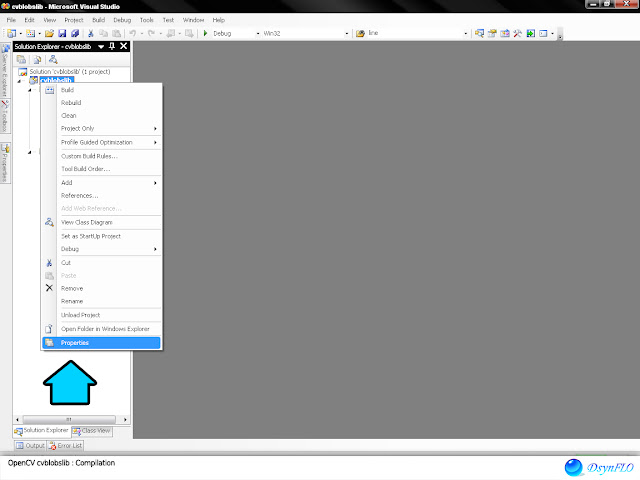Click References... in the context menu
Screen dimensions: 640x480
(x=102, y=196)
